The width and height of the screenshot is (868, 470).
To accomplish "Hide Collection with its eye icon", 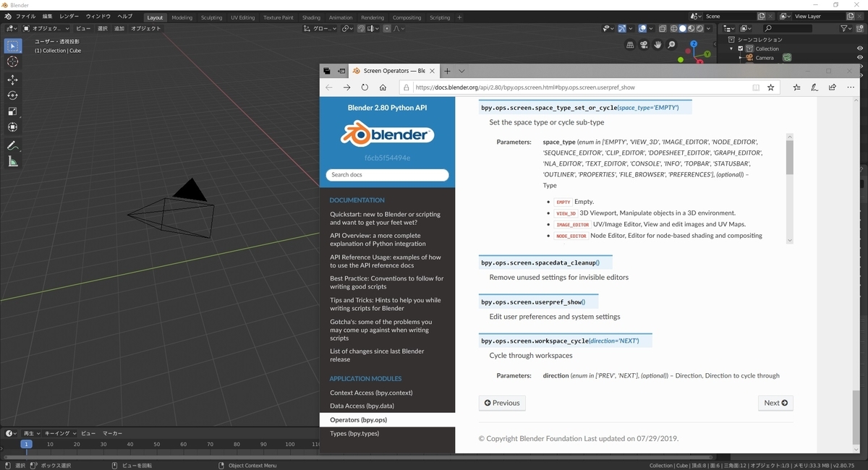I will coord(860,48).
